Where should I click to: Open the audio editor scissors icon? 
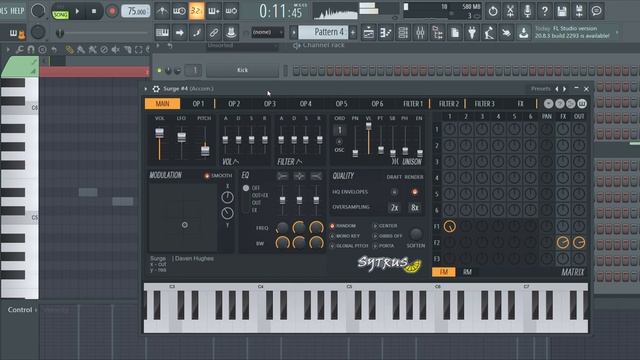click(x=510, y=11)
